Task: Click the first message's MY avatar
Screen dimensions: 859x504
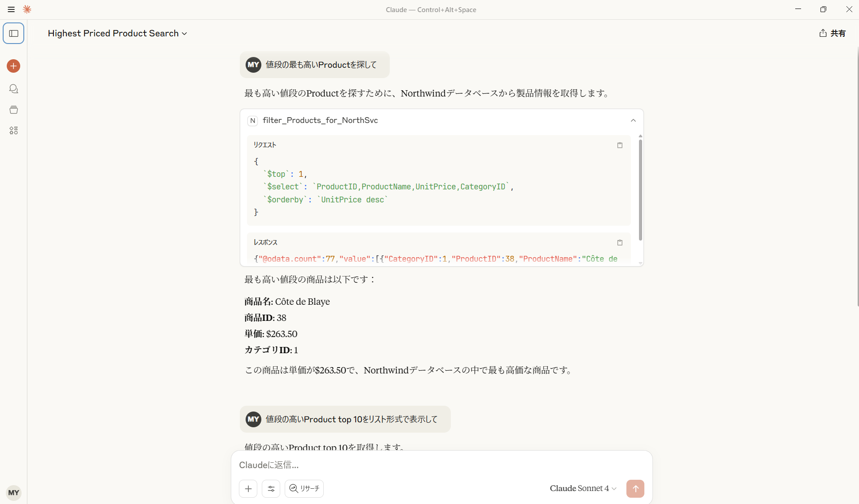Action: point(253,65)
